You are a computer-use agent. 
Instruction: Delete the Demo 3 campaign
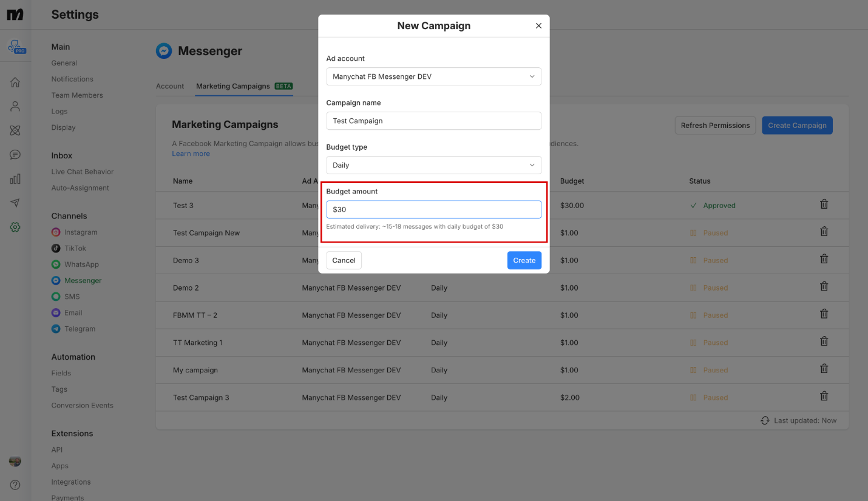click(x=824, y=258)
